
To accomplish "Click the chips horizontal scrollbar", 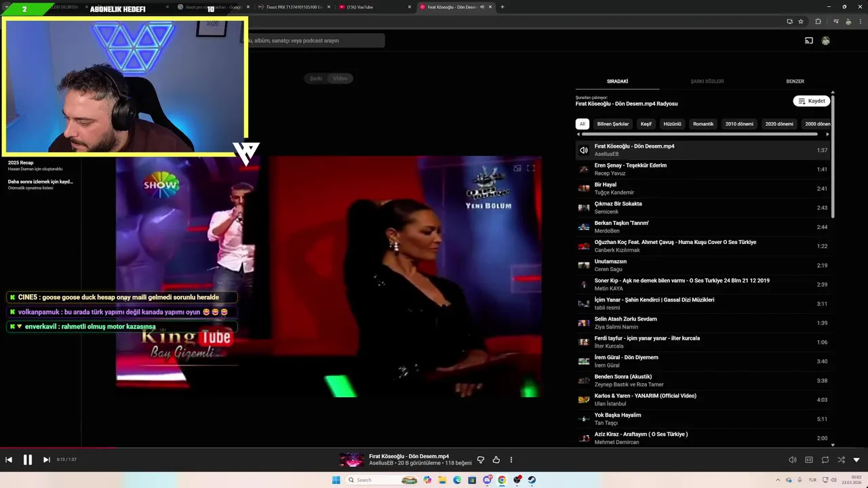I will pyautogui.click(x=700, y=134).
